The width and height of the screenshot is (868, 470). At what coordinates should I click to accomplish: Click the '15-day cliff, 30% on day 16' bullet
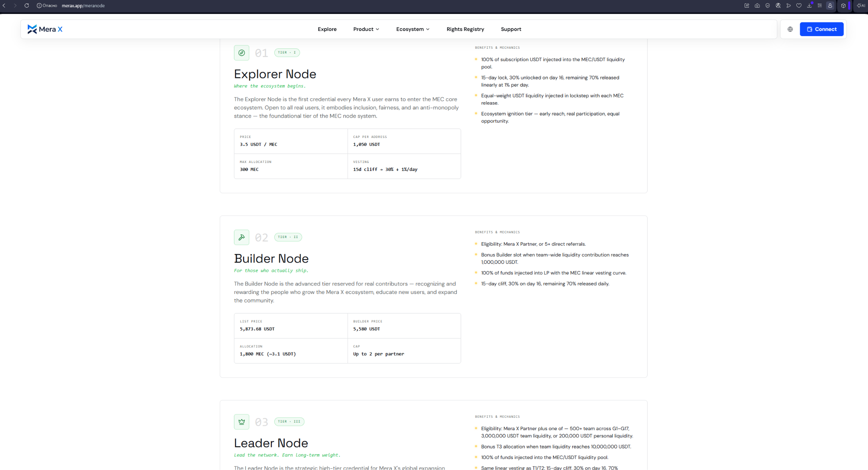pyautogui.click(x=545, y=284)
